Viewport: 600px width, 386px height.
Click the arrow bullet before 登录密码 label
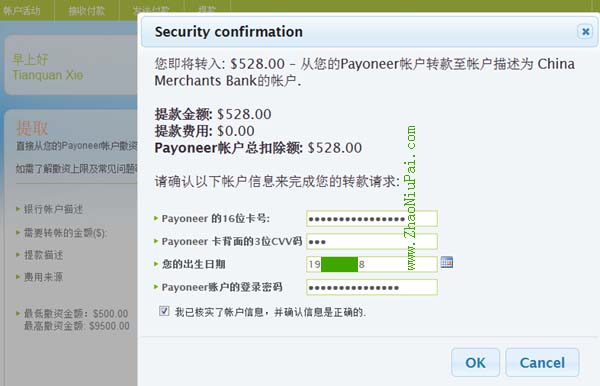[156, 287]
